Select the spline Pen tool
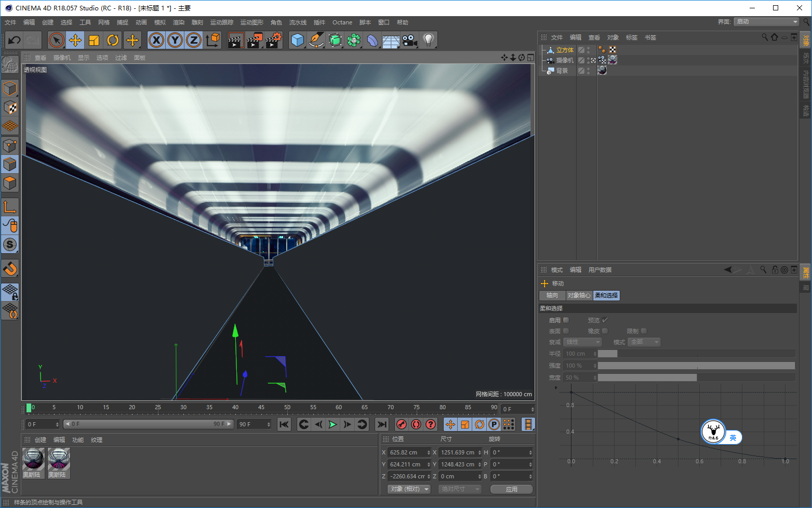This screenshot has width=812, height=508. pos(316,40)
